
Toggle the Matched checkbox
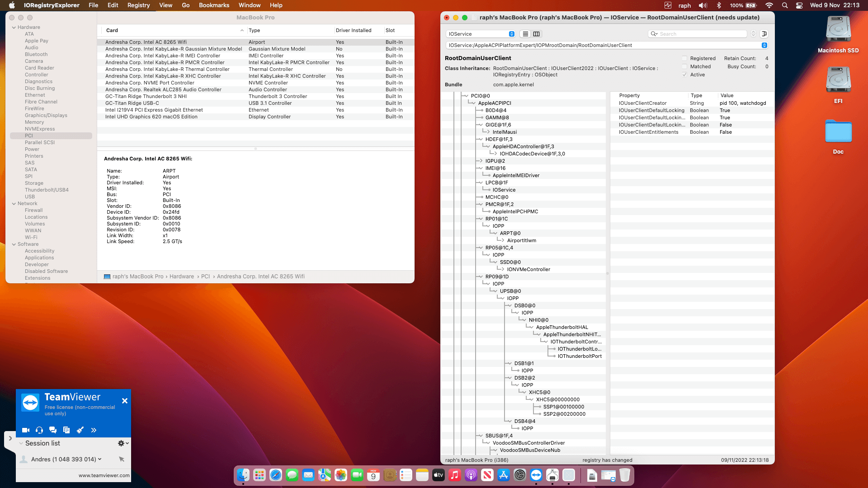click(x=684, y=66)
